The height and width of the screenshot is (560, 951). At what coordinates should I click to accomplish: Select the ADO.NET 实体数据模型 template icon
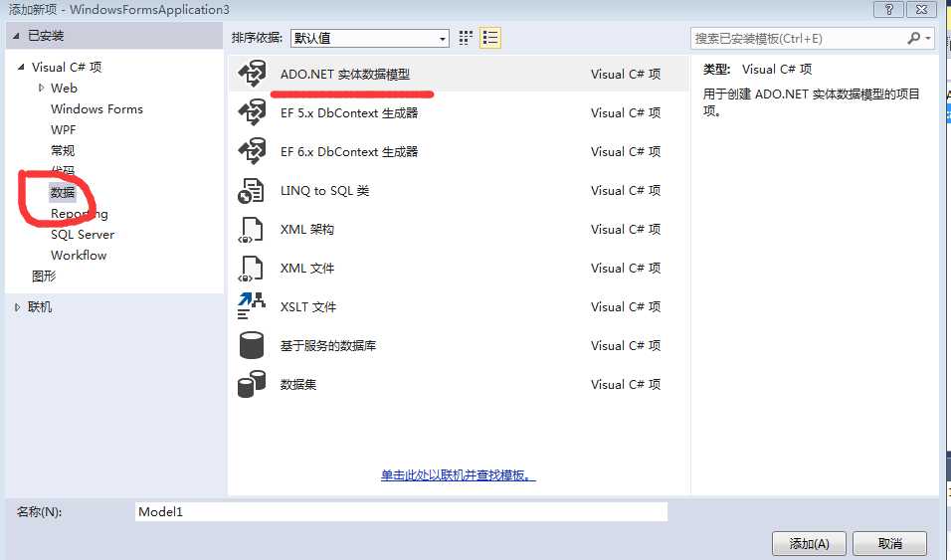click(252, 74)
